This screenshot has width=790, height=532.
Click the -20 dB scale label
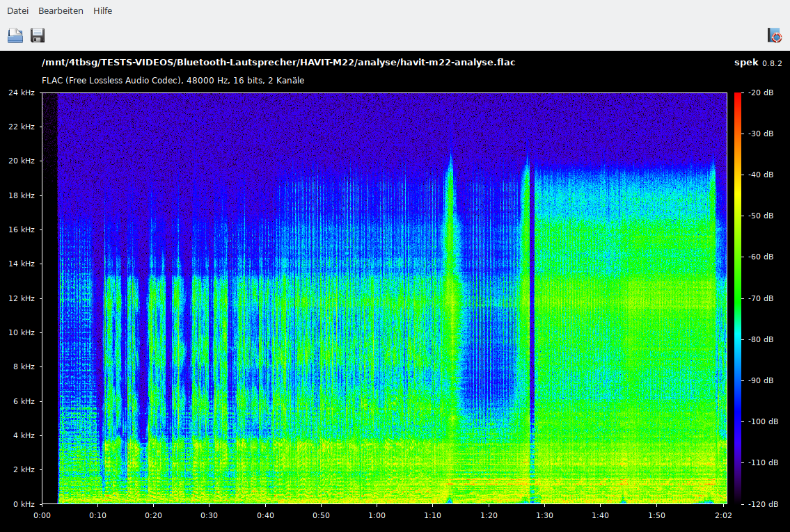pos(761,92)
